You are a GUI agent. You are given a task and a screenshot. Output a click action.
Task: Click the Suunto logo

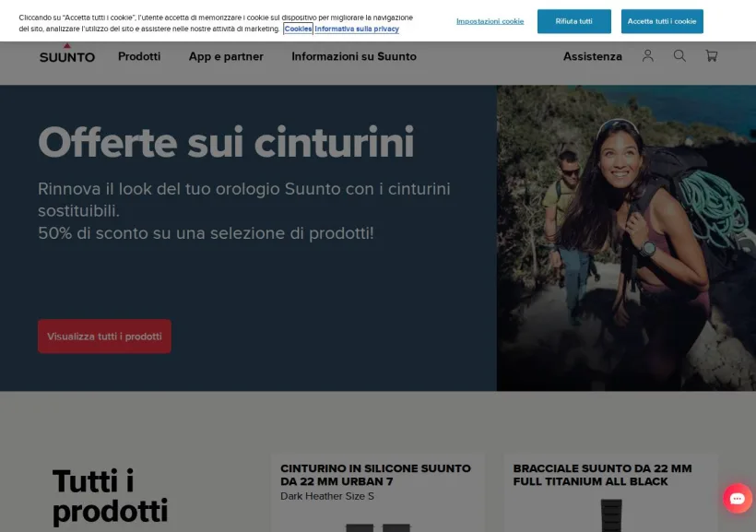[67, 53]
